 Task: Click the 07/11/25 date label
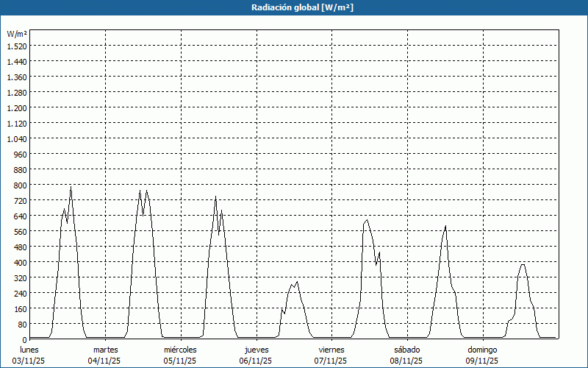331,361
